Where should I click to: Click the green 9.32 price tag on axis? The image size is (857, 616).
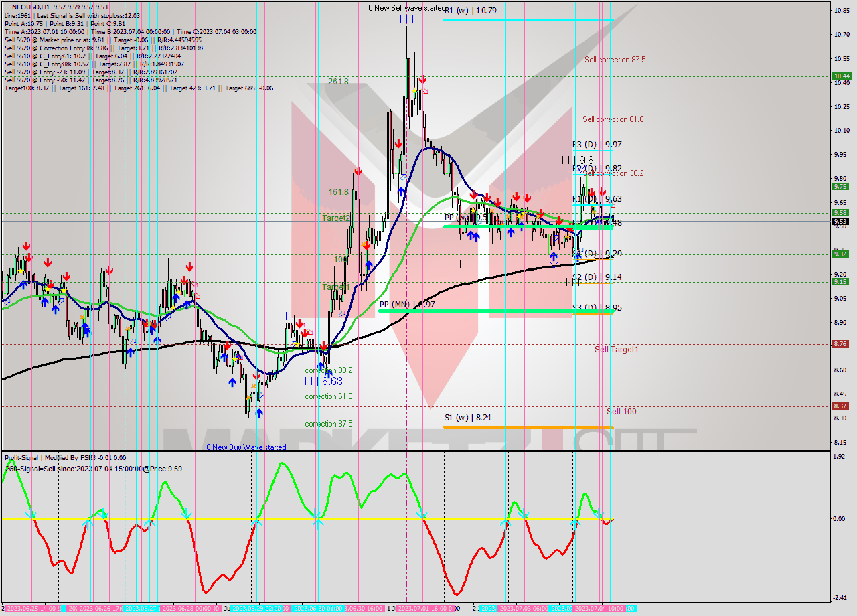click(x=840, y=254)
